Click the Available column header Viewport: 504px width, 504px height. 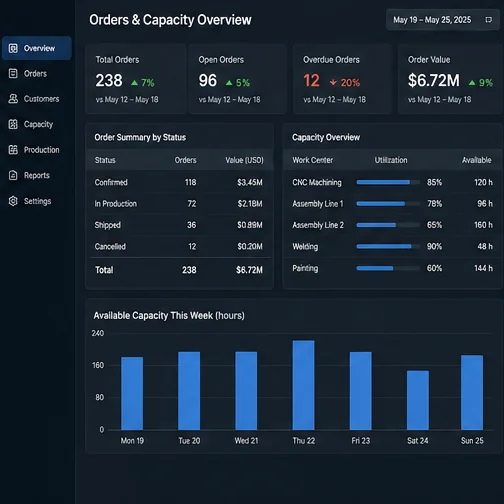pos(476,160)
